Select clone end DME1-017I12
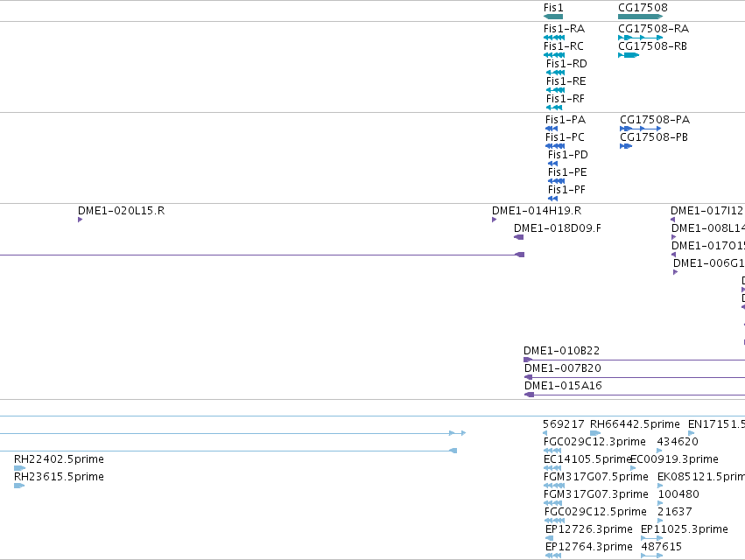 click(706, 211)
